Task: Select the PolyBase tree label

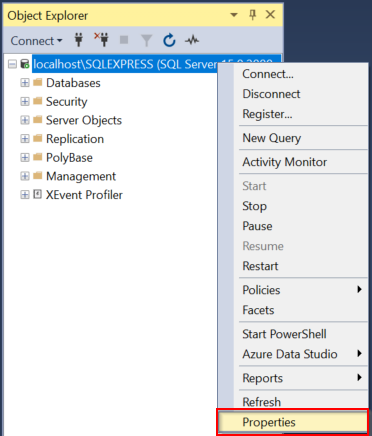Action: [x=69, y=157]
